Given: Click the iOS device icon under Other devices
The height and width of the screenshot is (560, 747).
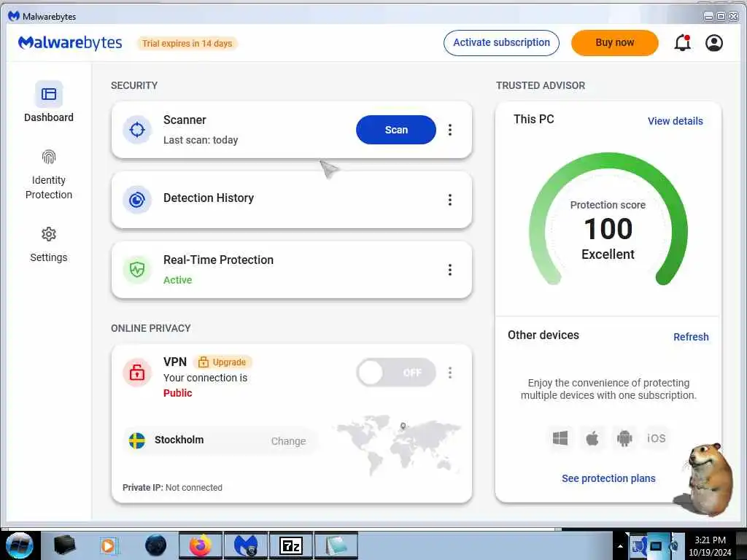Looking at the screenshot, I should (x=656, y=438).
